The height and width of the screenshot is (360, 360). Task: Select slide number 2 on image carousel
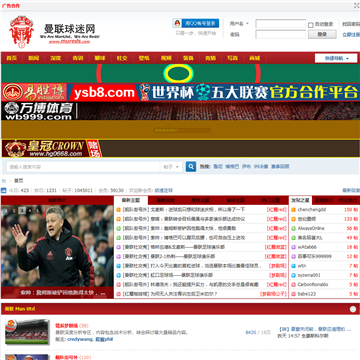(14, 210)
